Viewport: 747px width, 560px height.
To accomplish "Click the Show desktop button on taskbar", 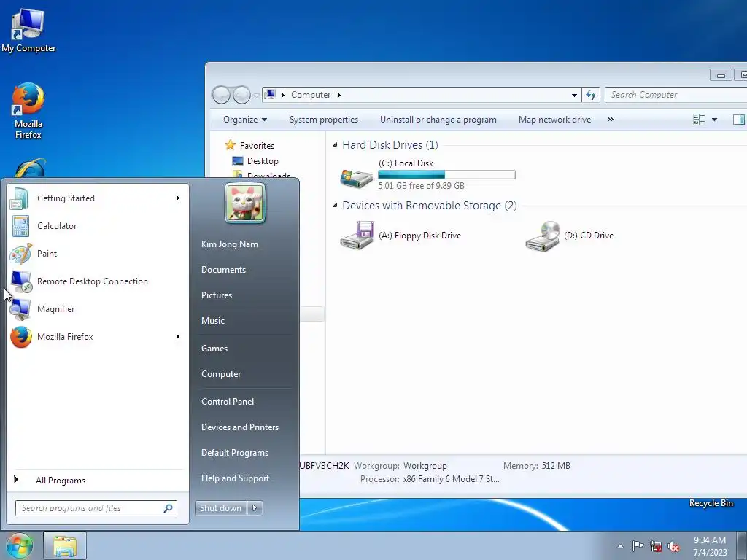I will [x=742, y=545].
